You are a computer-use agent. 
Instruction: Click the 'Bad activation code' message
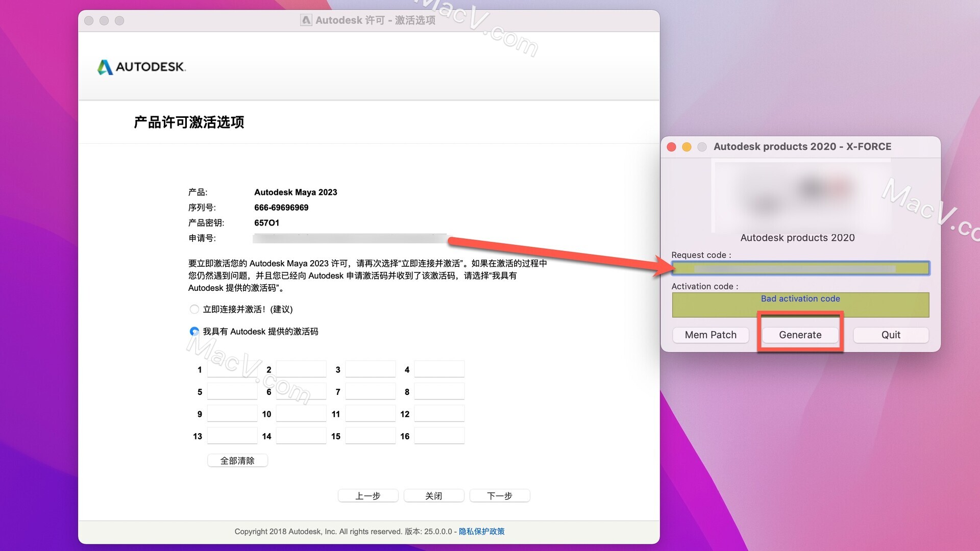800,299
